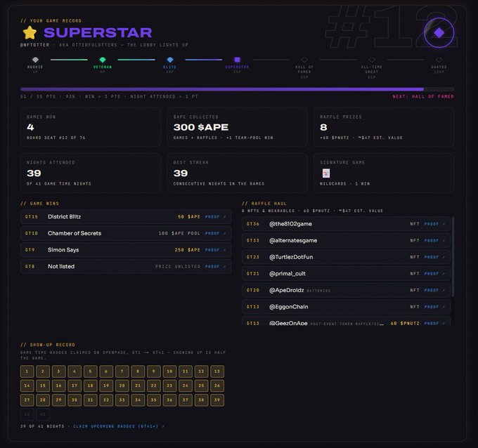Select the Goated tier marker

point(439,60)
